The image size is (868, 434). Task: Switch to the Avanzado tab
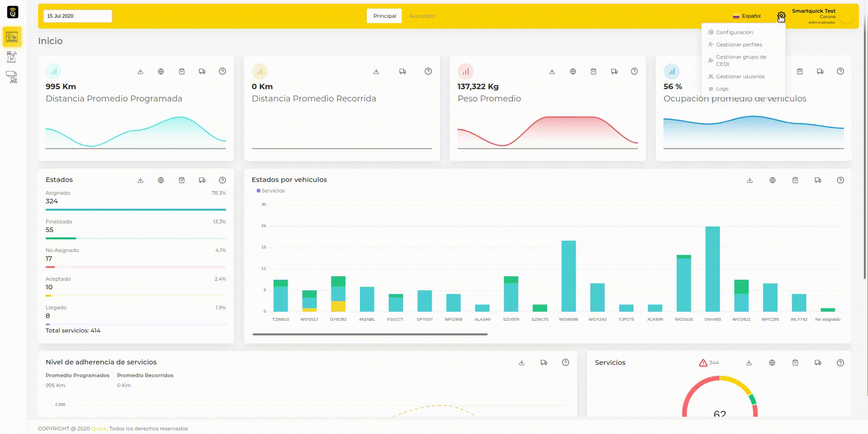(x=422, y=16)
